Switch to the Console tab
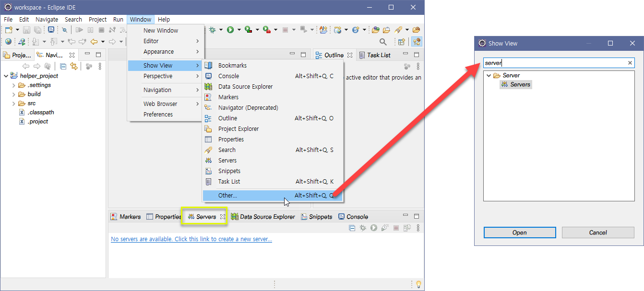Screen dimensions: 644x291 coord(353,217)
